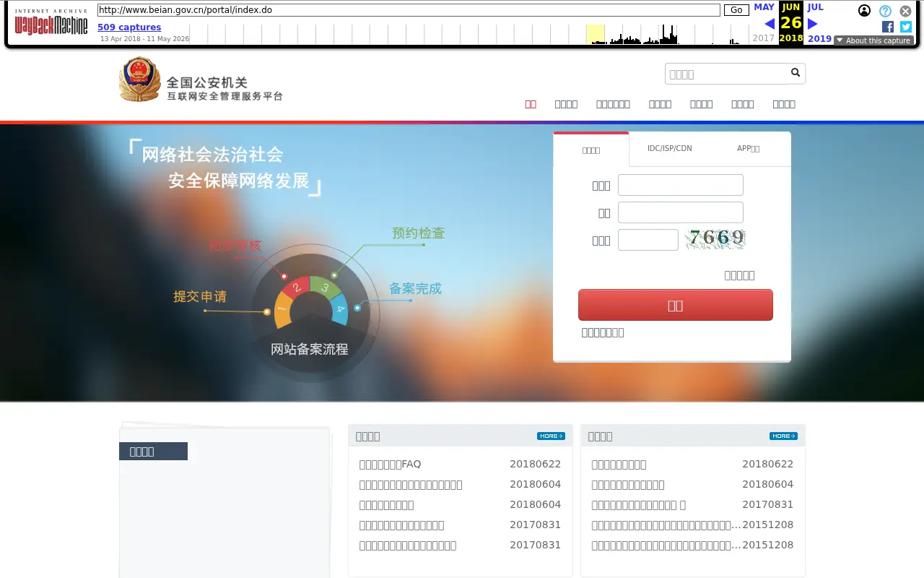Image resolution: width=924 pixels, height=578 pixels.
Task: Click the Wayback Machine logo
Action: coord(51,23)
